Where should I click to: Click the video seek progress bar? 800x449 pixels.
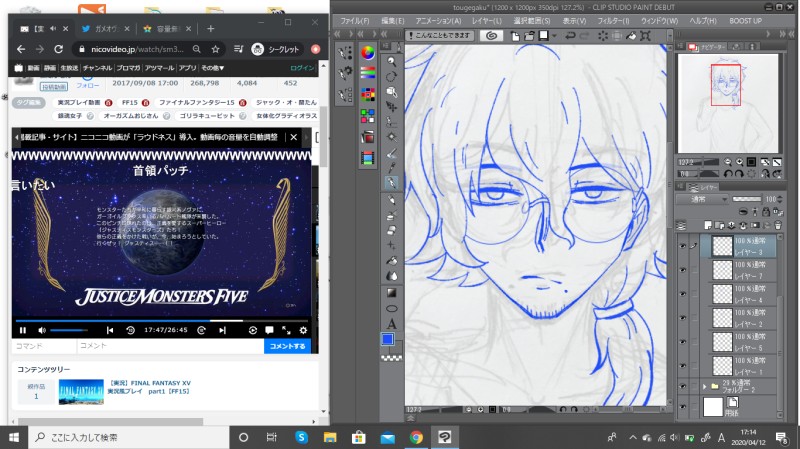[161, 321]
